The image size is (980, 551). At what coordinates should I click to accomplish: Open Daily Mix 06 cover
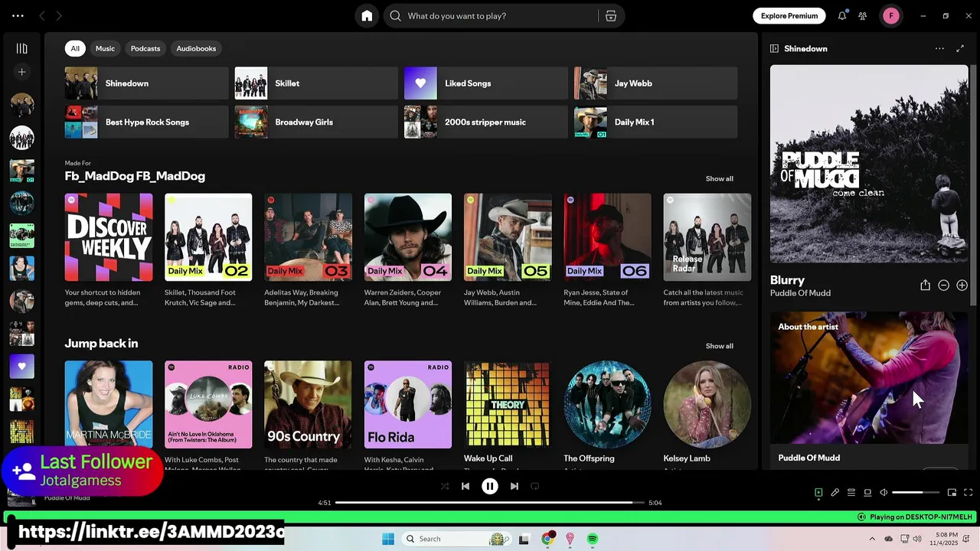click(607, 237)
